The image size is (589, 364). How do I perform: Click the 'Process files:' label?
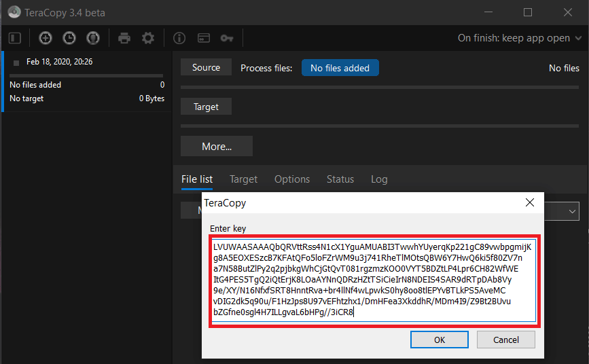tap(266, 68)
